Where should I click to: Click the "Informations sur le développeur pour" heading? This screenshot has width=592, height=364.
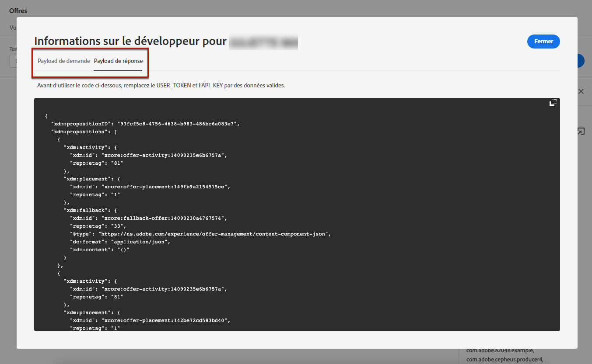pos(130,42)
